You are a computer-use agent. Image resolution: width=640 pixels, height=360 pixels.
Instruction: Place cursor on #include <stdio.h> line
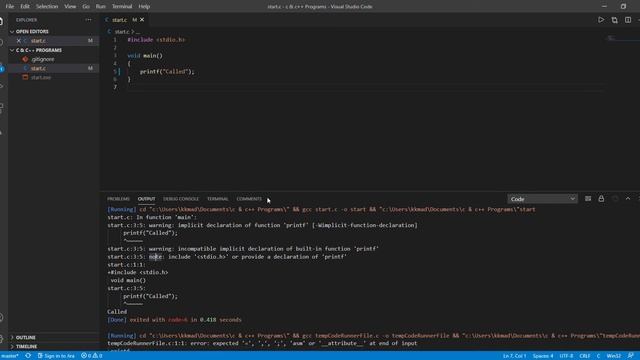156,40
